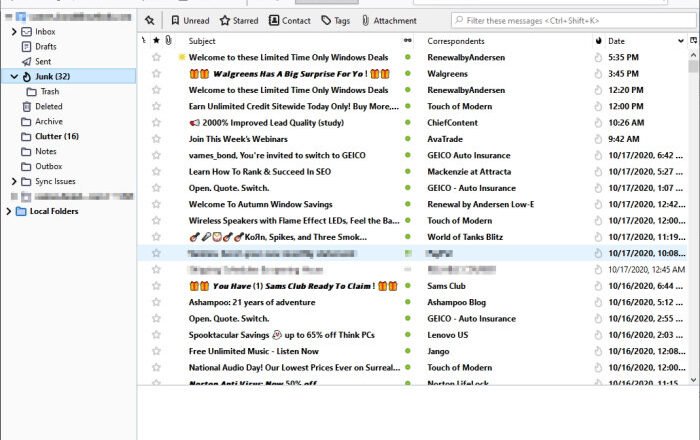The height and width of the screenshot is (440, 700).
Task: Toggle junk flame on Walgreens message
Action: tap(598, 74)
